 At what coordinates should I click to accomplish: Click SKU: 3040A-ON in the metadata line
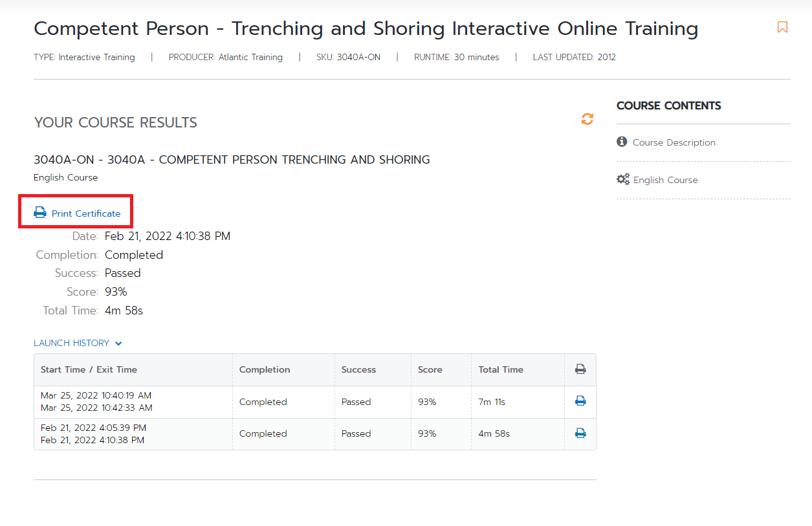(348, 57)
